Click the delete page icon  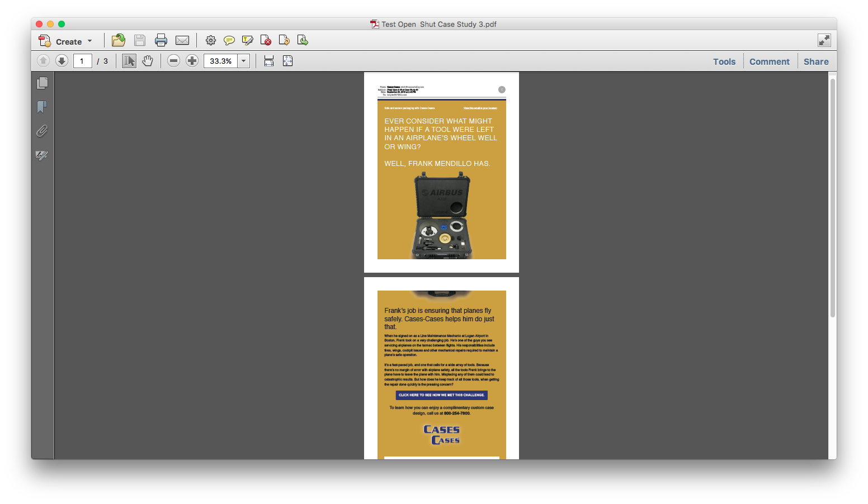click(266, 40)
